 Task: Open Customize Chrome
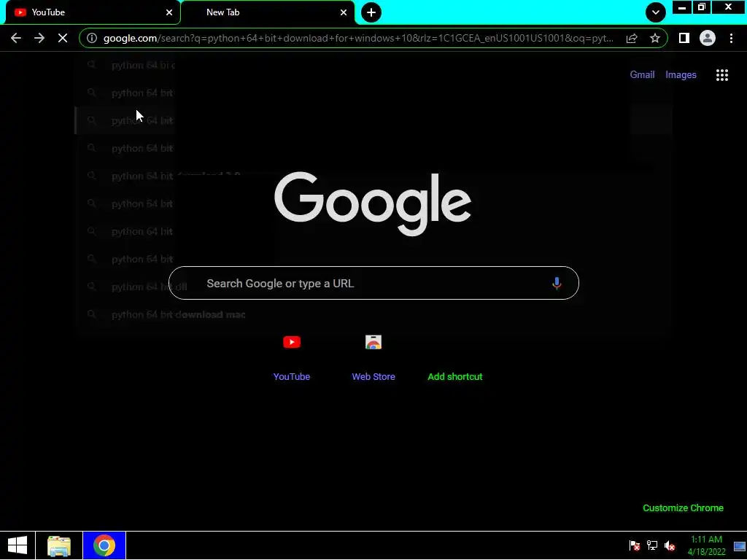coord(683,508)
